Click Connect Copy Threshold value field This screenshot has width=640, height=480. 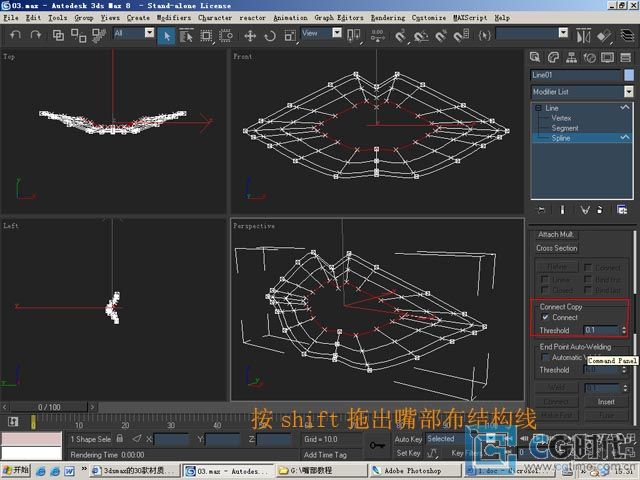click(x=602, y=330)
